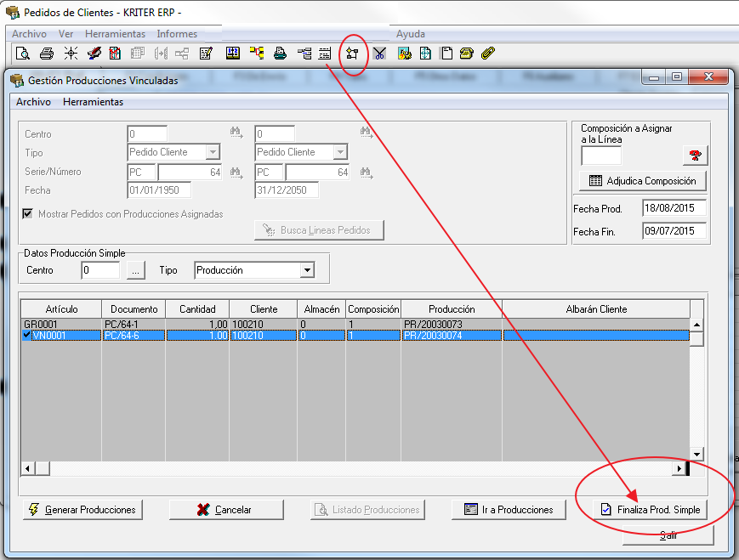Open Informes menu in Pedidos de Clientes window
This screenshot has height=560, width=739.
[x=177, y=34]
